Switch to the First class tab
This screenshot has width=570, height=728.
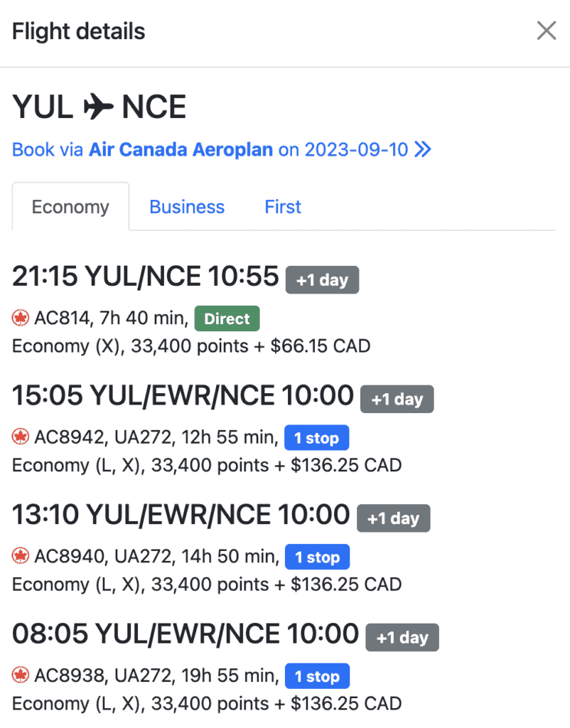(x=283, y=207)
